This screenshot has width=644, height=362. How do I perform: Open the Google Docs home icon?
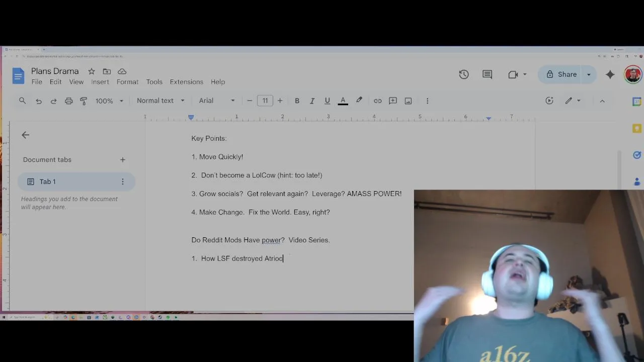tap(18, 76)
